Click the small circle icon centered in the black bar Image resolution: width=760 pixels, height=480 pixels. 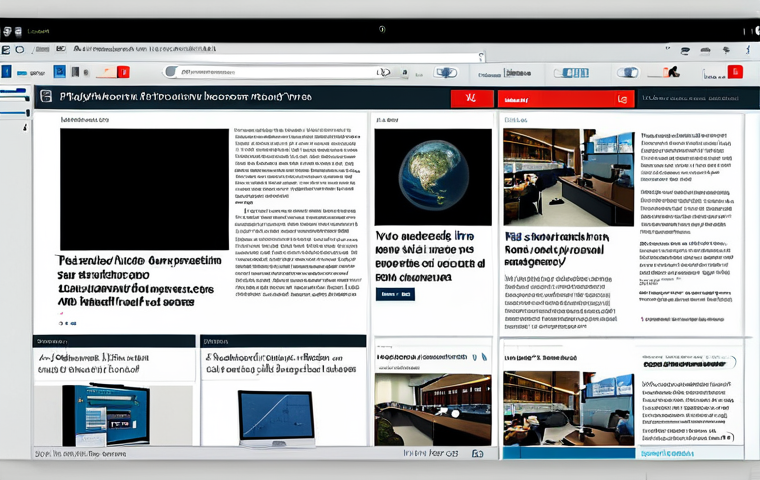coord(382,30)
